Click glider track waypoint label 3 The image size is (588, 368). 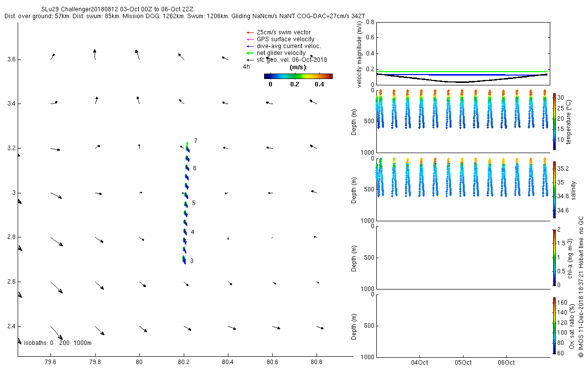coord(192,261)
